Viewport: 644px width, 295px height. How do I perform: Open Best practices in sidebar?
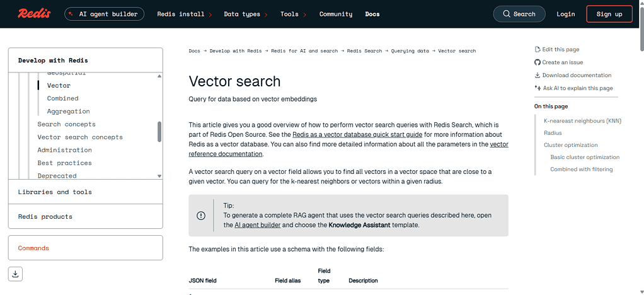click(64, 163)
